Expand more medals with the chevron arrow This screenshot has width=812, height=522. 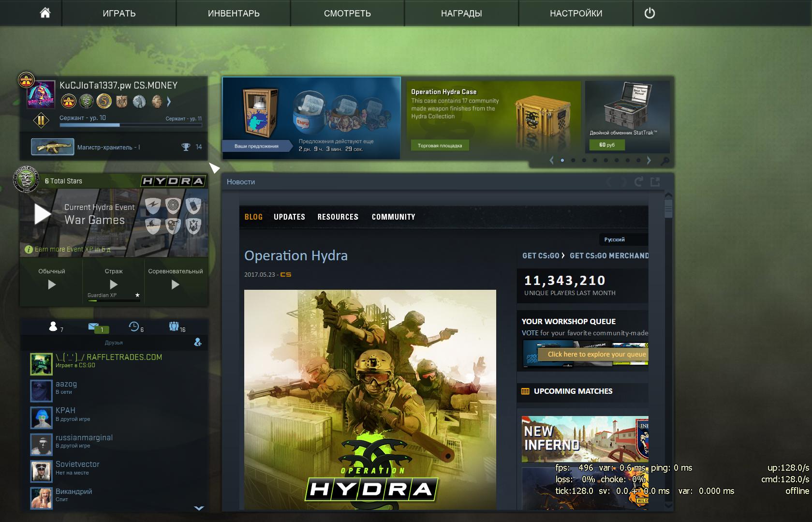coord(169,102)
